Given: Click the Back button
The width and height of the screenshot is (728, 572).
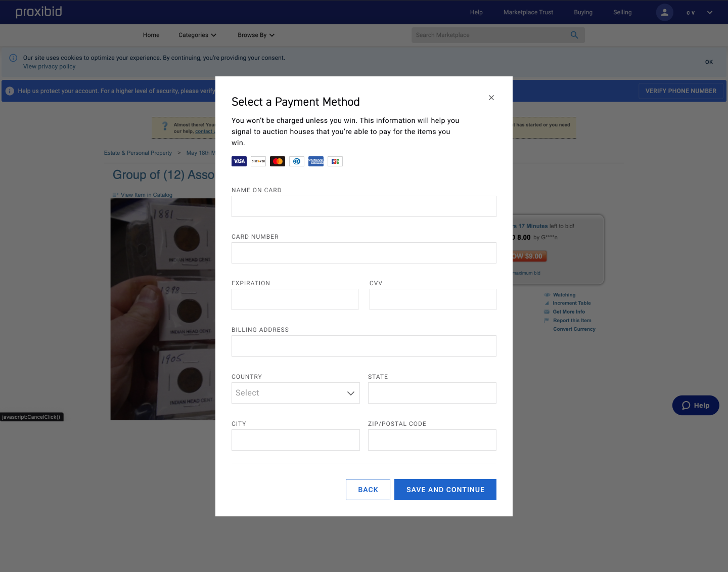Looking at the screenshot, I should coord(368,490).
